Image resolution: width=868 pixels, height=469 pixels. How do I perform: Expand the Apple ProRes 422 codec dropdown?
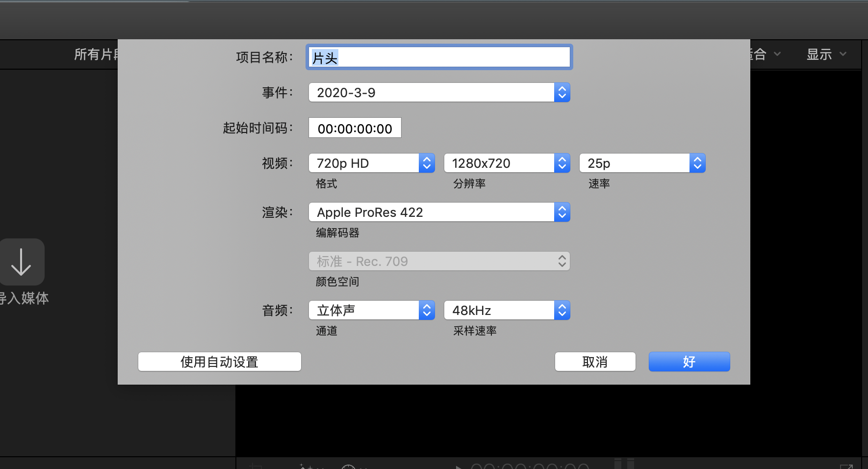coord(432,212)
